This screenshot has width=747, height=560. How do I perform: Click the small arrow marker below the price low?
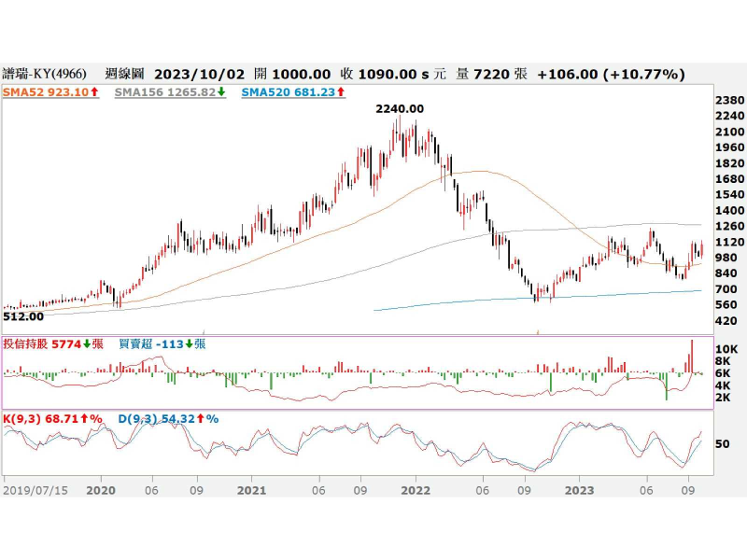pyautogui.click(x=538, y=330)
